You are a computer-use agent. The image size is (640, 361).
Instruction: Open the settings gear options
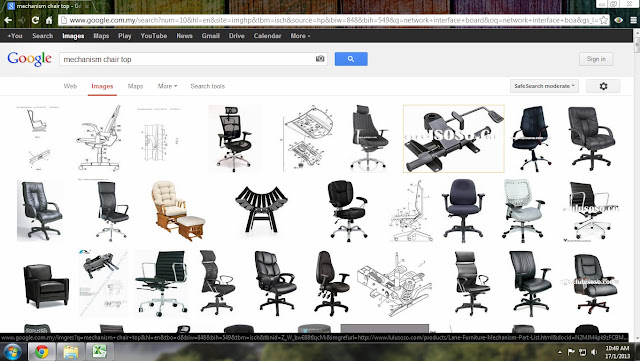(603, 86)
